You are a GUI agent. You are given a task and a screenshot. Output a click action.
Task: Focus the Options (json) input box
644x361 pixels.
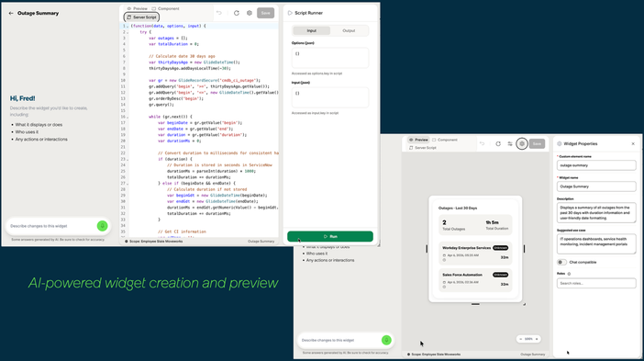click(x=330, y=58)
